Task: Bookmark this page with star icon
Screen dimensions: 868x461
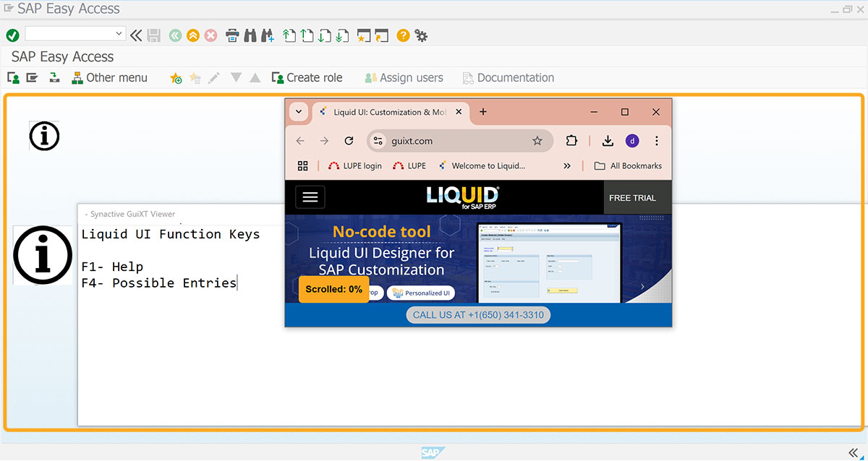Action: (x=537, y=141)
